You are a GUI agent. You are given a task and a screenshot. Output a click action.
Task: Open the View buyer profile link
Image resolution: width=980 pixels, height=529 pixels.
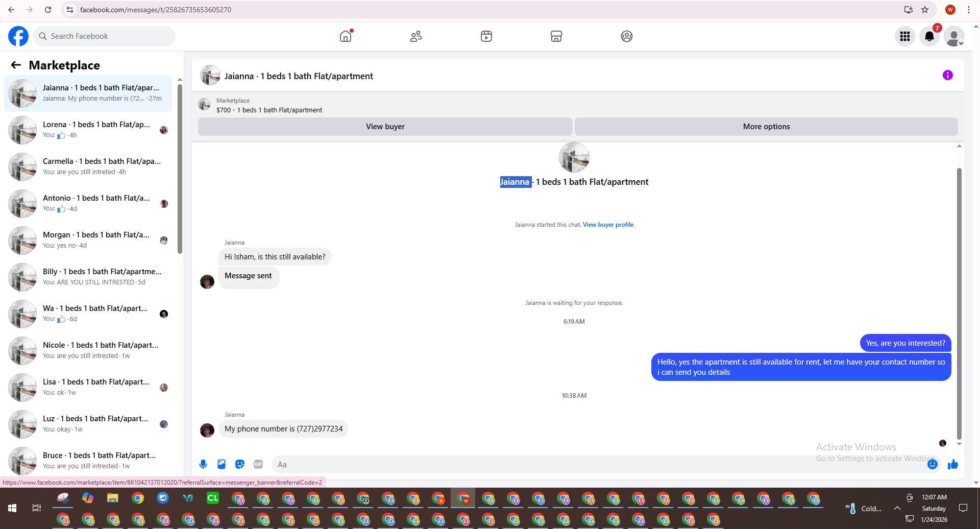[x=608, y=225]
